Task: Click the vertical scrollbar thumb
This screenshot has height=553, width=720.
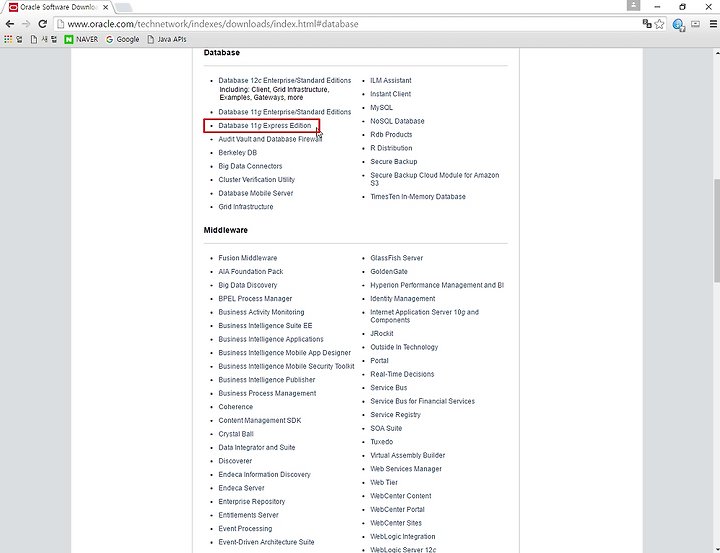Action: pos(717,231)
